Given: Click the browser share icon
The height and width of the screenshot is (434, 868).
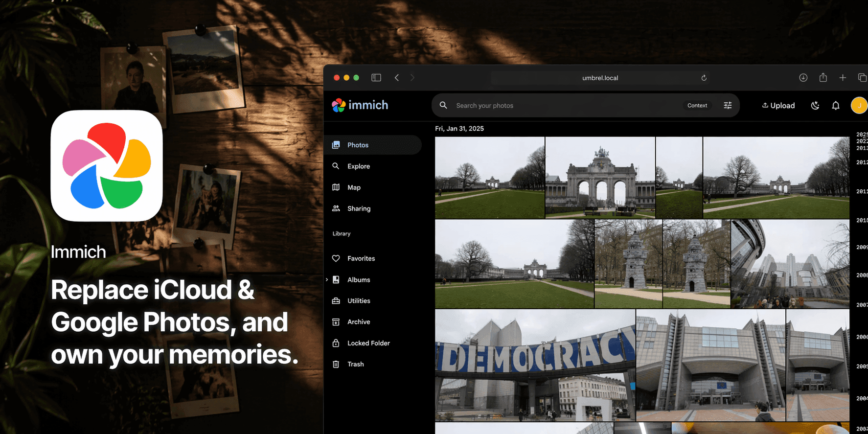Looking at the screenshot, I should coord(823,77).
